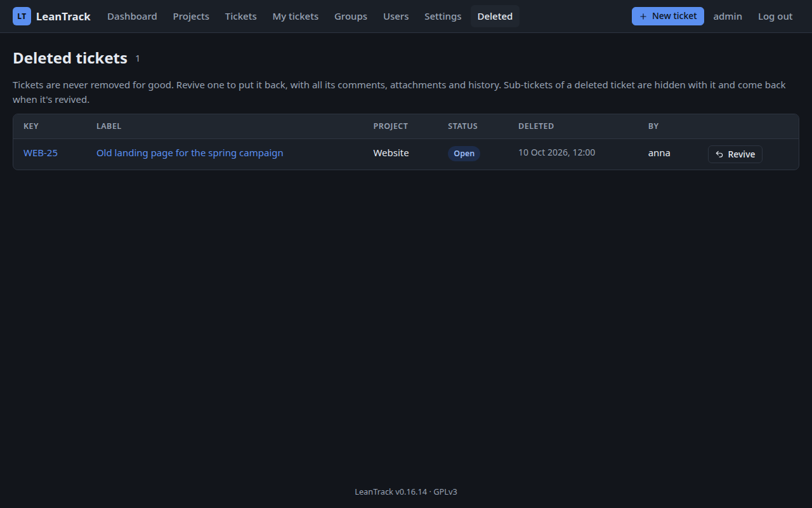Open the Settings page
Screen dimensions: 812x508
[x=443, y=17]
